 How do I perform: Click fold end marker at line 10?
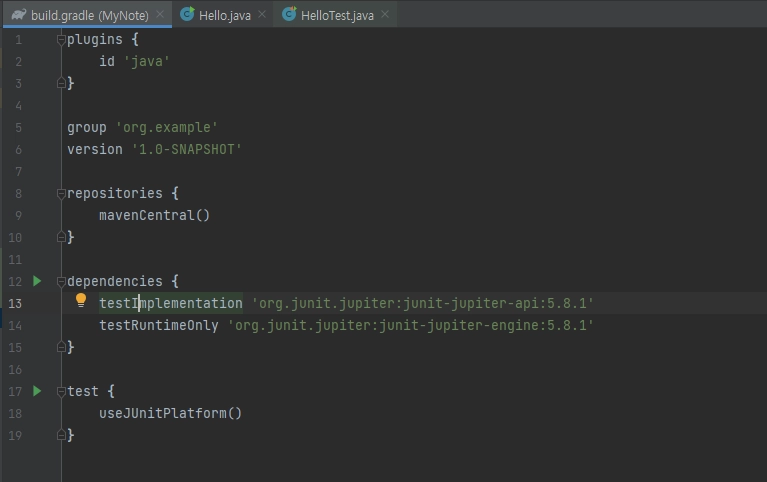61,237
